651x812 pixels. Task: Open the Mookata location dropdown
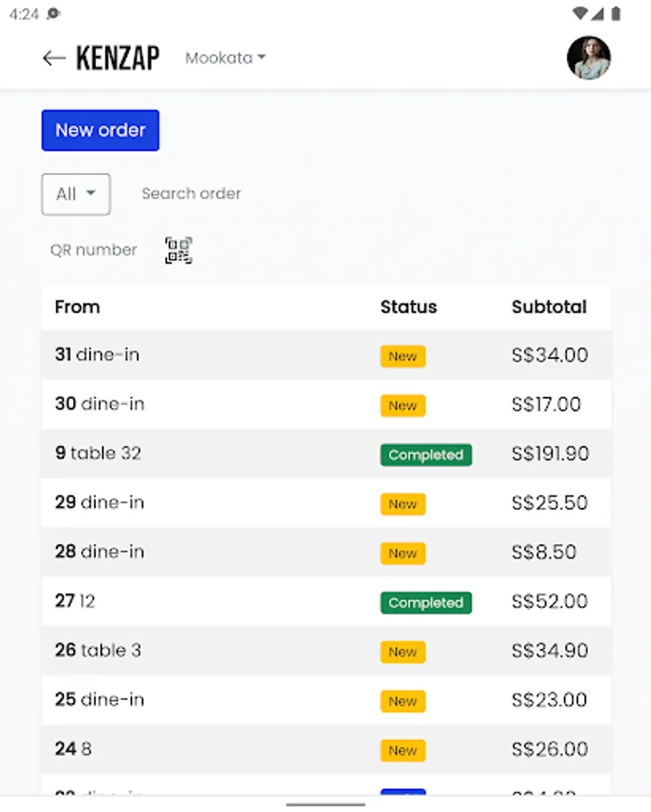(225, 58)
